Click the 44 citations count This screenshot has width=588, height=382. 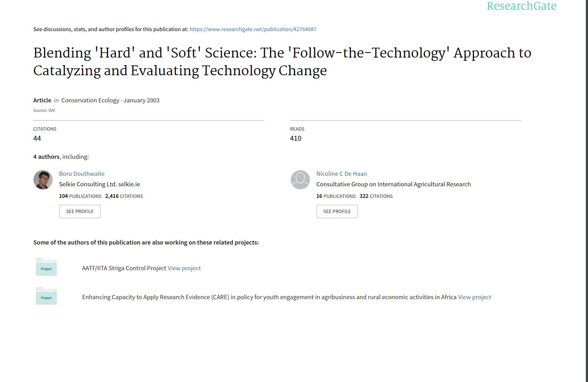[x=37, y=138]
